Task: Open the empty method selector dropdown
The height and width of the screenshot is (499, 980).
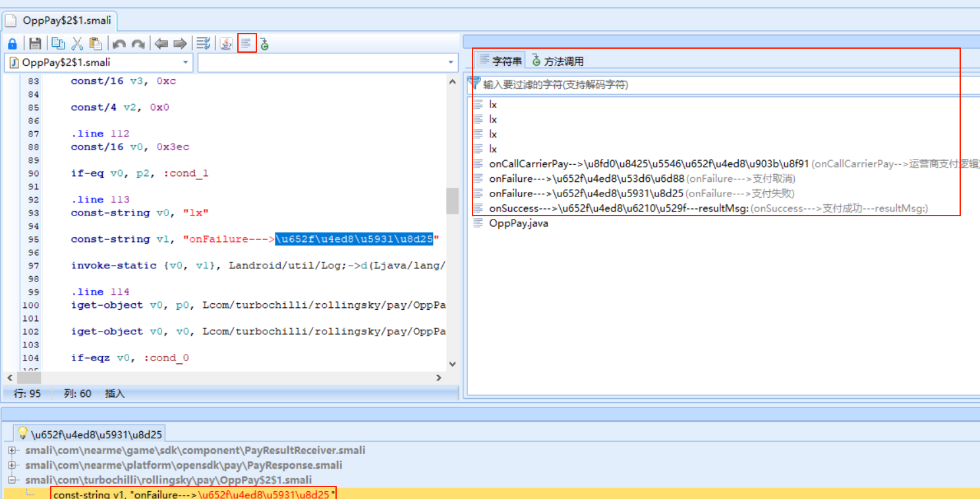Action: (x=451, y=62)
